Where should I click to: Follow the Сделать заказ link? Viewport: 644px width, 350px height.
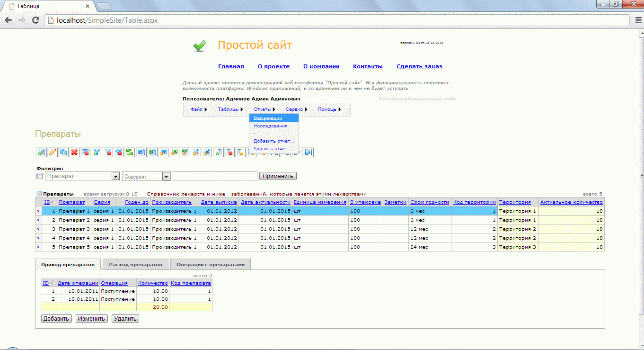419,66
